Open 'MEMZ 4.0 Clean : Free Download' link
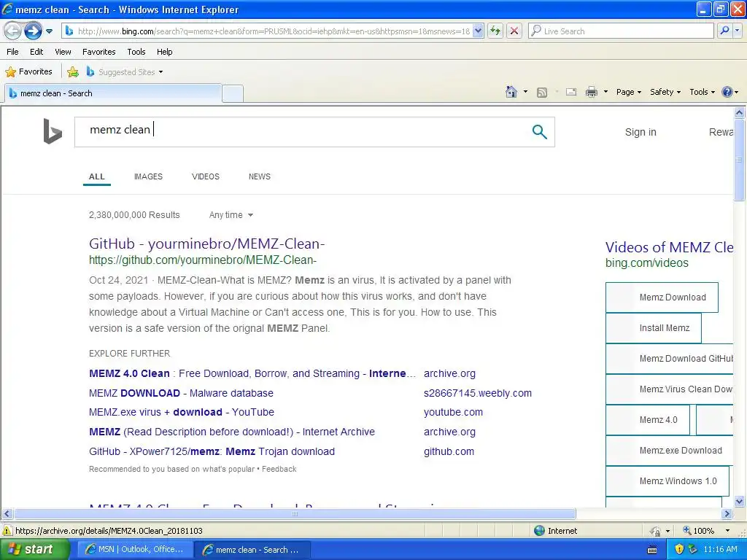The image size is (747, 560). [252, 373]
